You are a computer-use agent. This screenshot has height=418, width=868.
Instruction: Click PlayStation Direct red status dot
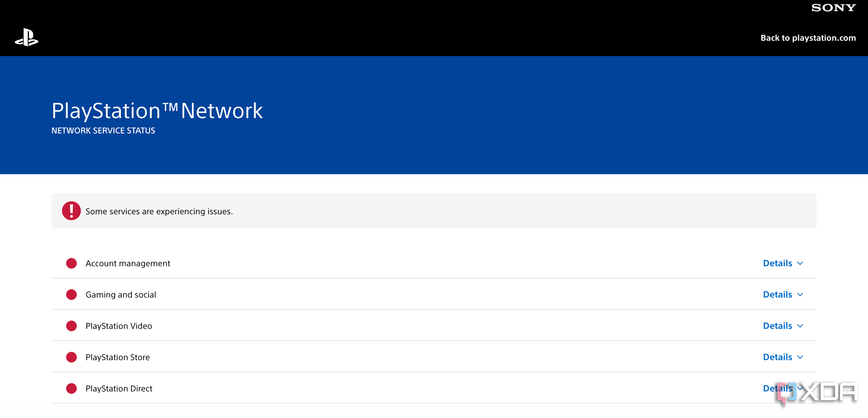71,389
